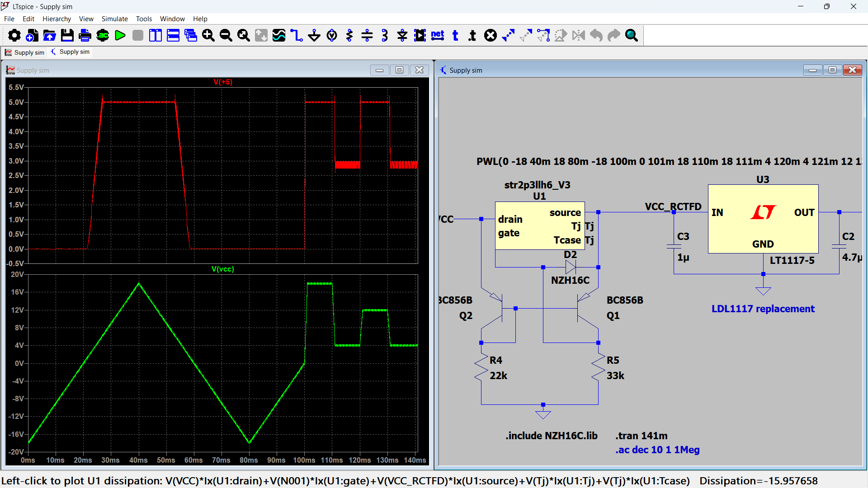The width and height of the screenshot is (868, 488).
Task: Open the Hierarchy menu
Action: pos(57,19)
